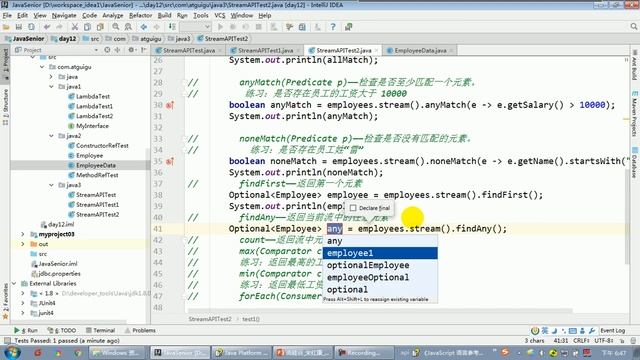Click the Search Everywhere magnifier icon
Image resolution: width=640 pixels, height=360 pixels.
tap(633, 27)
